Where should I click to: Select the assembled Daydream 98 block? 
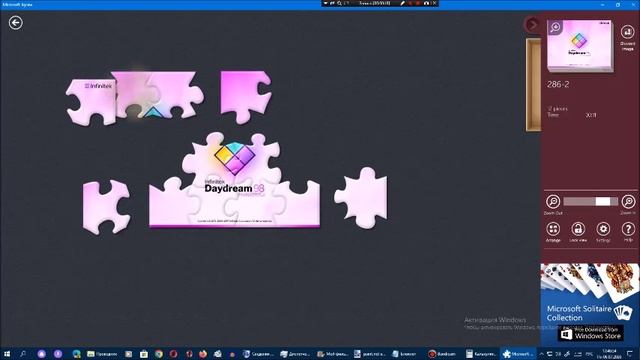(x=235, y=180)
